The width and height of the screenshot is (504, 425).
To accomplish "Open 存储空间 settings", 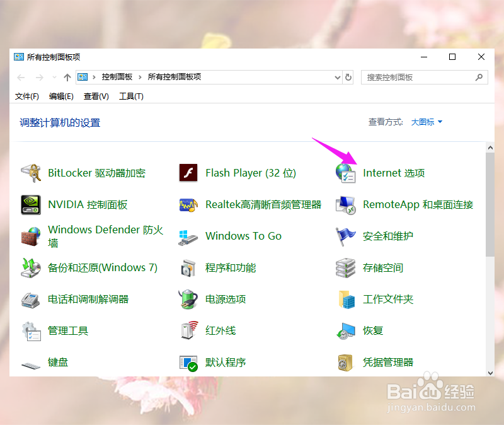I will tap(381, 267).
